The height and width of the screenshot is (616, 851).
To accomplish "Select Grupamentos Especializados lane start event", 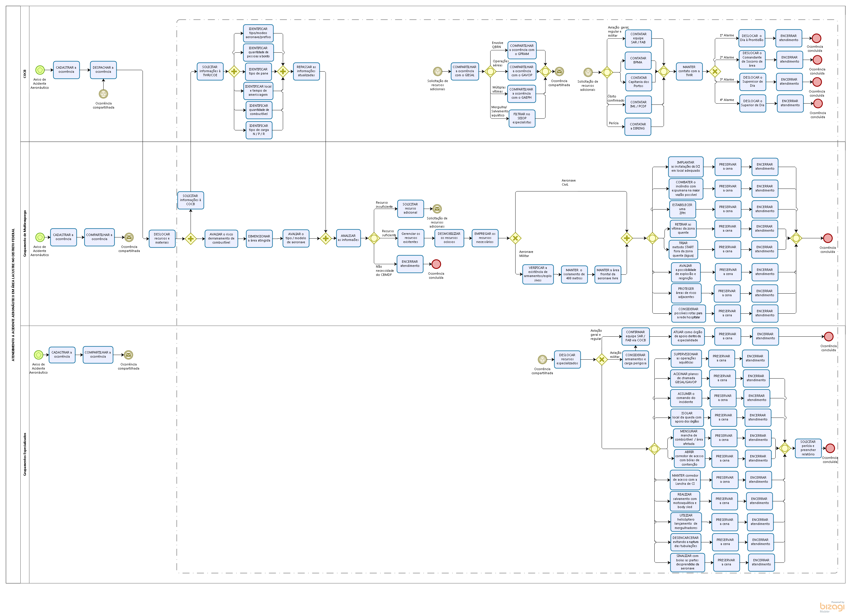I will point(39,355).
